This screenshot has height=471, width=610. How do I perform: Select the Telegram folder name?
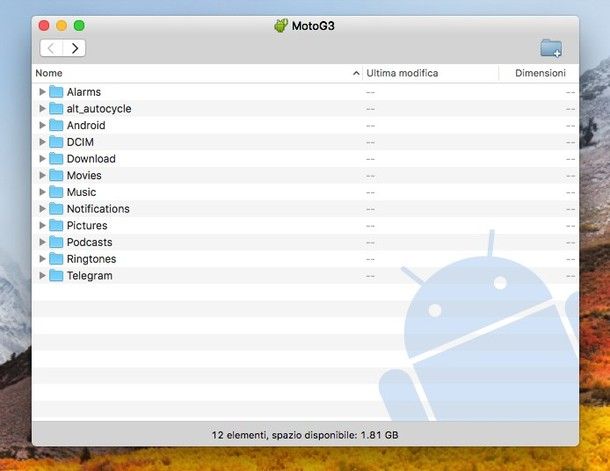(89, 276)
